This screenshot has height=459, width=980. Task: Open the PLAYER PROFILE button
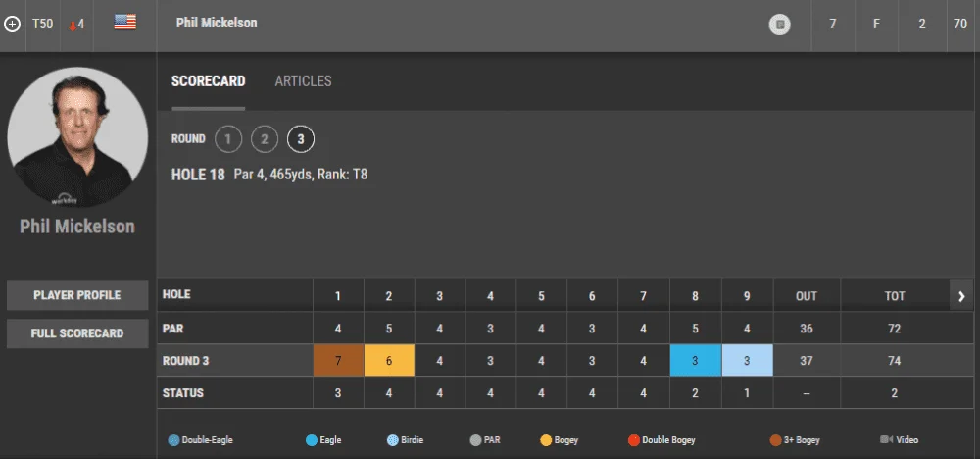click(x=77, y=295)
